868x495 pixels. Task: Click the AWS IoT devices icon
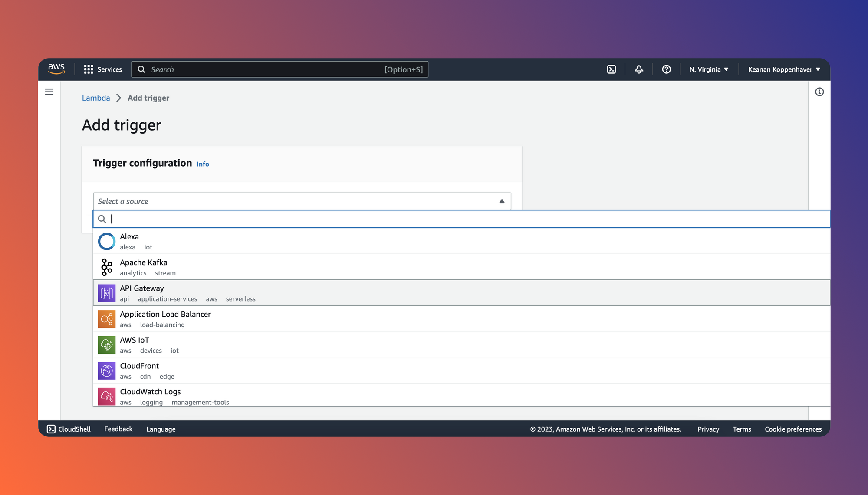106,344
